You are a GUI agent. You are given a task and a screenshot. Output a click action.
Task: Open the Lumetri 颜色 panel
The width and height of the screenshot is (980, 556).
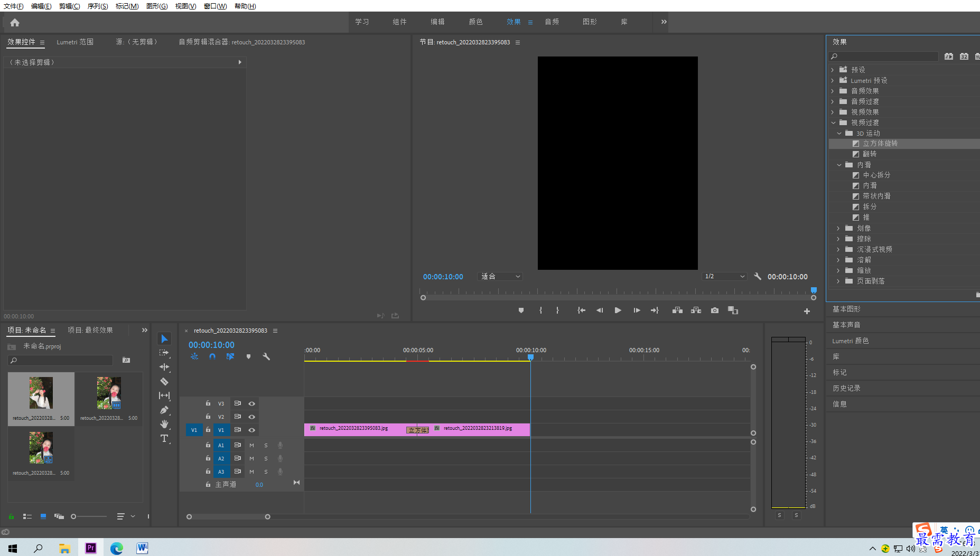click(851, 341)
